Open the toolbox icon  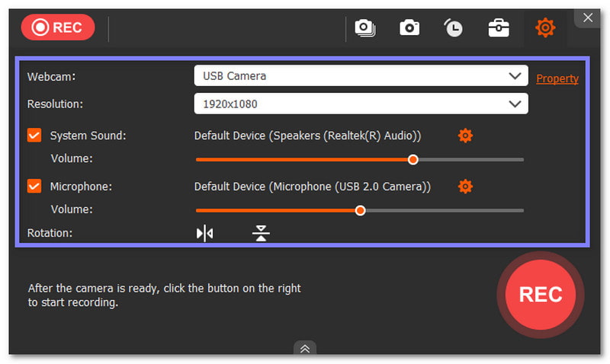pyautogui.click(x=499, y=28)
